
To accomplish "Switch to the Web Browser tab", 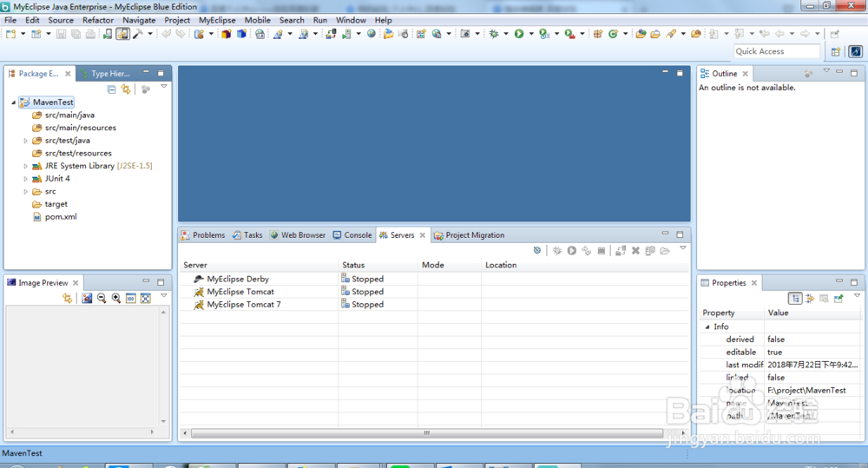I will click(x=297, y=235).
